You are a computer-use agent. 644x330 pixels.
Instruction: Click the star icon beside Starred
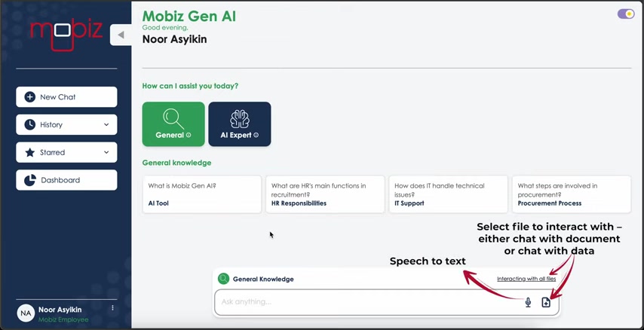pyautogui.click(x=29, y=153)
